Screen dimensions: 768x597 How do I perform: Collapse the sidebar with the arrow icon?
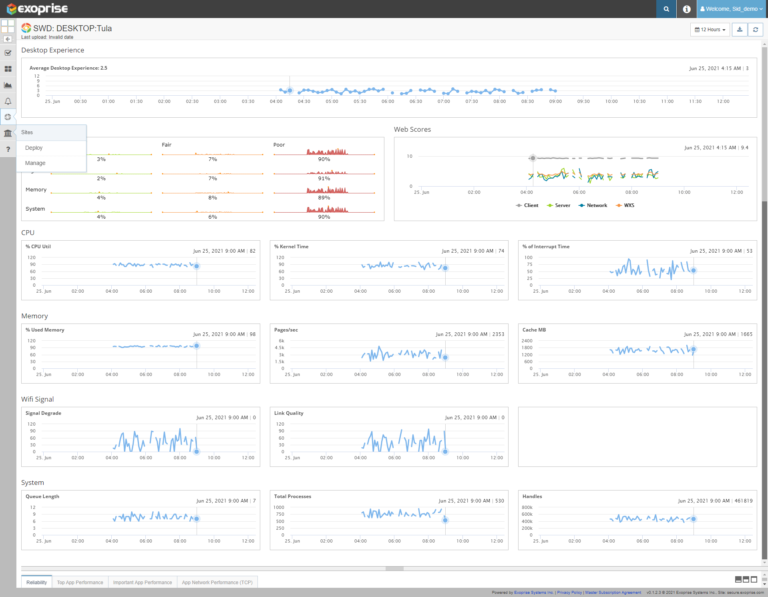coord(8,38)
